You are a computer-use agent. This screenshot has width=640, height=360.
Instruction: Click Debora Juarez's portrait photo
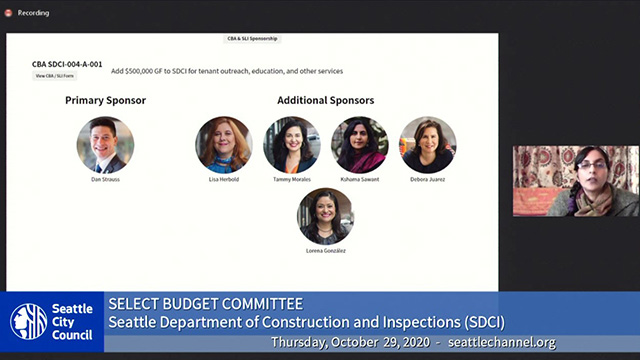(x=428, y=145)
